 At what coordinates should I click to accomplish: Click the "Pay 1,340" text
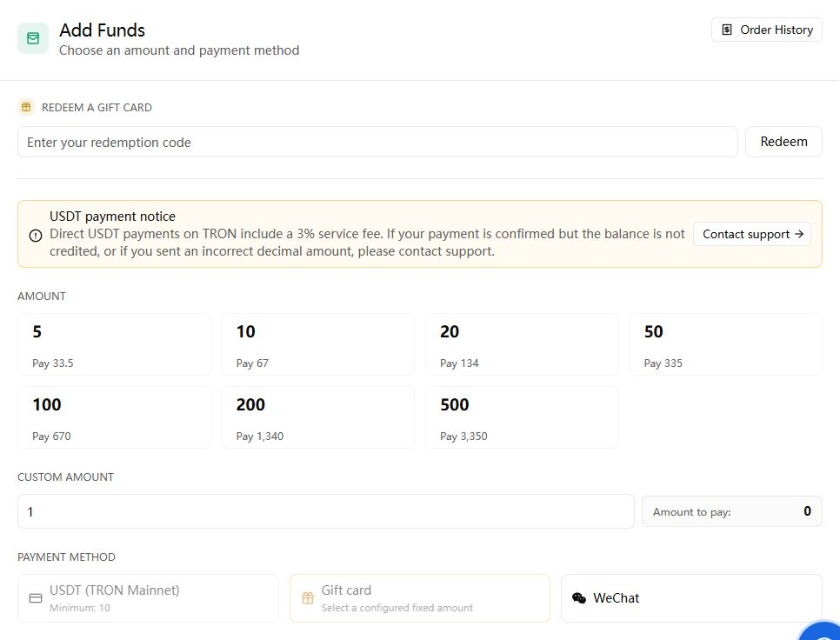(x=260, y=436)
